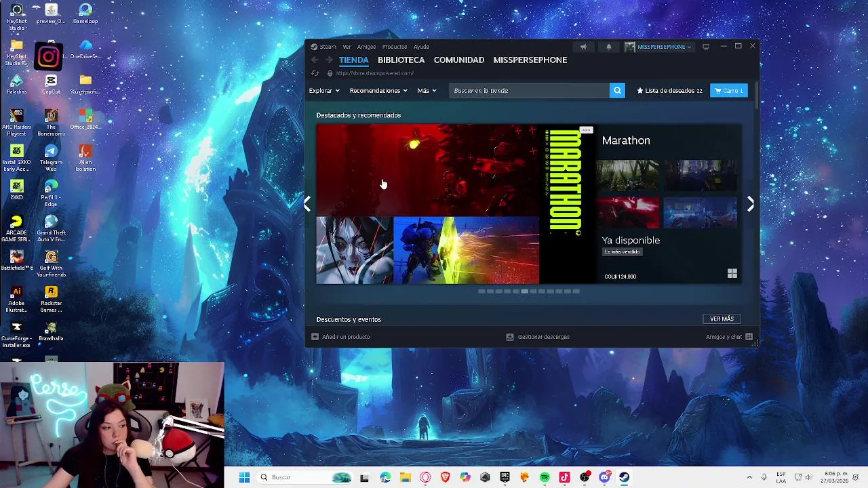
Task: Click the Gestionar descargas download icon
Action: (x=510, y=337)
